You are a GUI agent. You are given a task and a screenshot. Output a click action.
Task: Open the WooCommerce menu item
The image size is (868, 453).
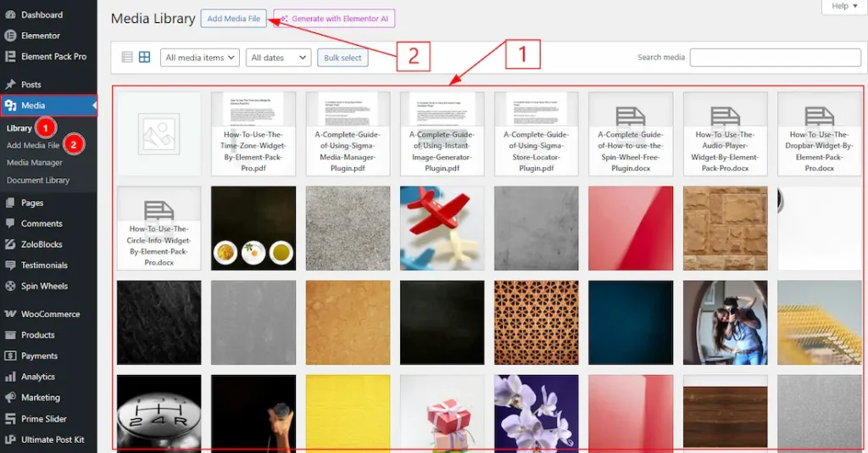point(48,314)
